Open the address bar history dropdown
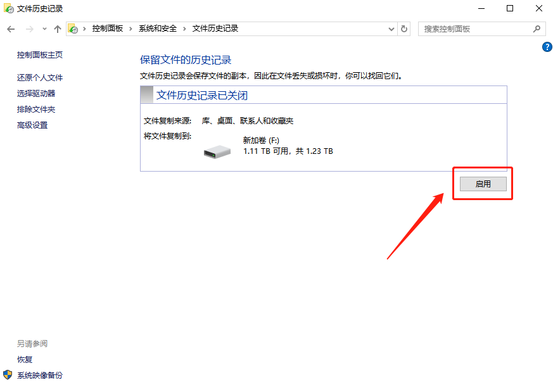The image size is (553, 392). point(391,29)
